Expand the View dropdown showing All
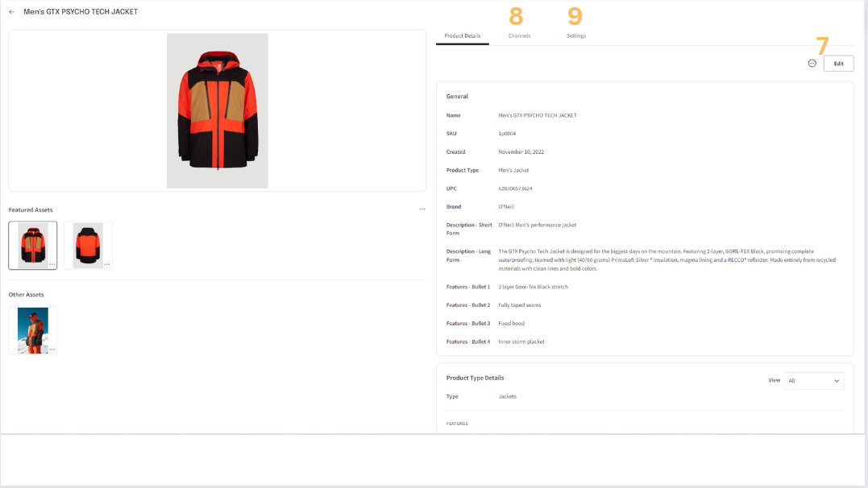The height and width of the screenshot is (488, 868). (x=814, y=381)
